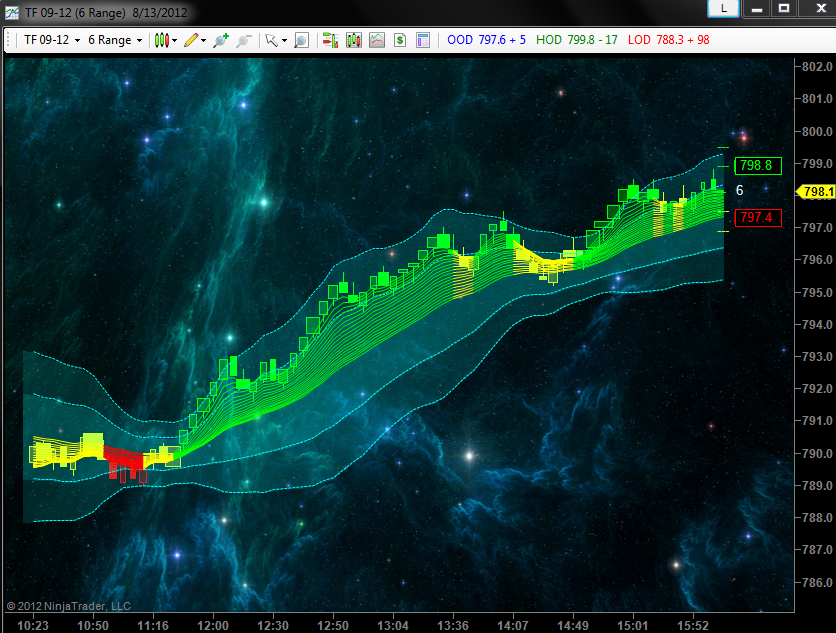The image size is (836, 633).
Task: Maximize the chart window
Action: 784,8
